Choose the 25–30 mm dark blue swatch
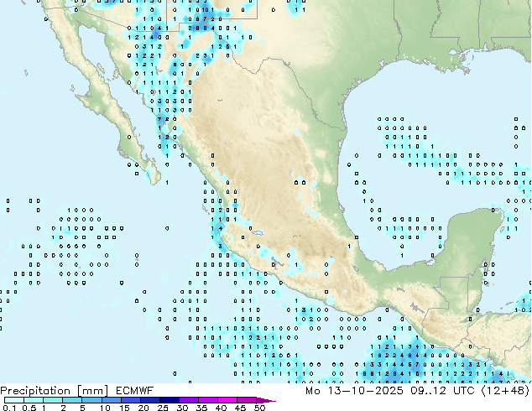This screenshot has width=532, height=411. pos(170,400)
